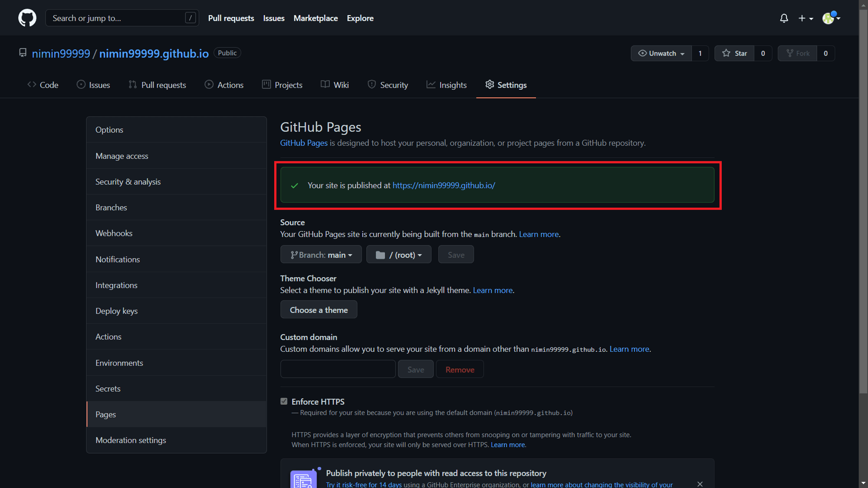Open the user avatar menu
This screenshot has height=488, width=868.
831,18
